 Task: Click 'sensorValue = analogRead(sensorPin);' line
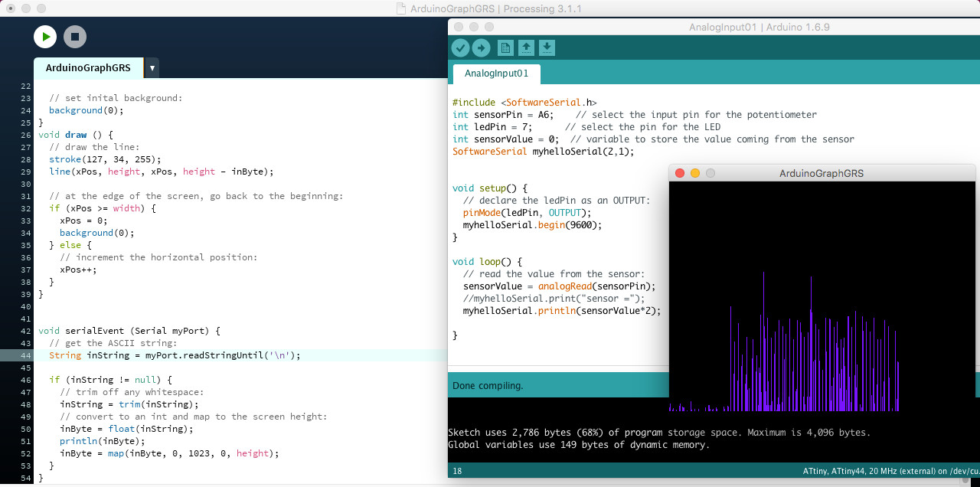560,286
